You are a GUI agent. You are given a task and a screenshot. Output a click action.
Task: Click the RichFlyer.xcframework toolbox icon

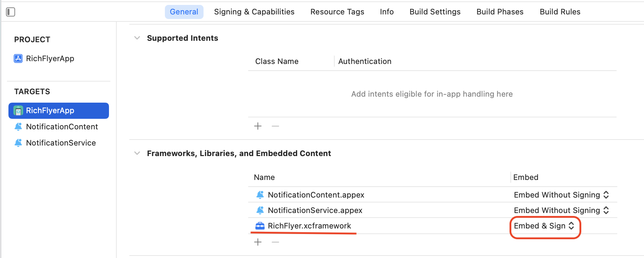coord(260,226)
